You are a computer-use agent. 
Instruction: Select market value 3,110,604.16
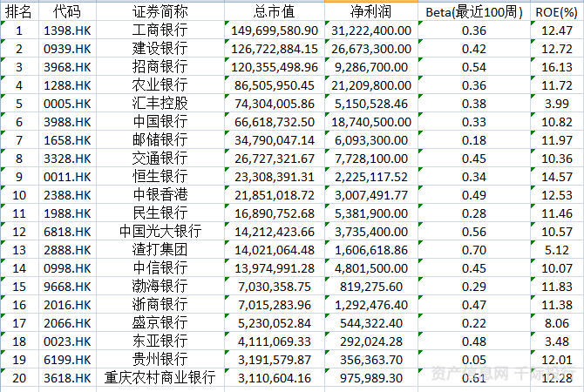pos(274,377)
